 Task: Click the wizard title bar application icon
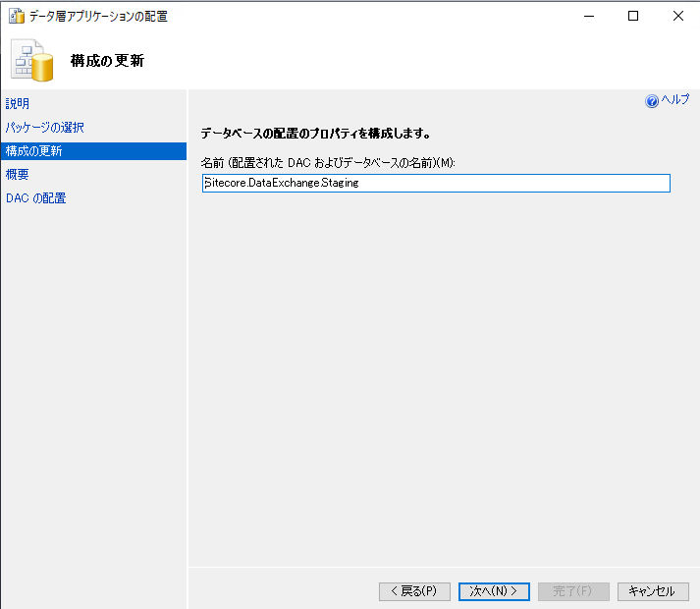[x=17, y=16]
